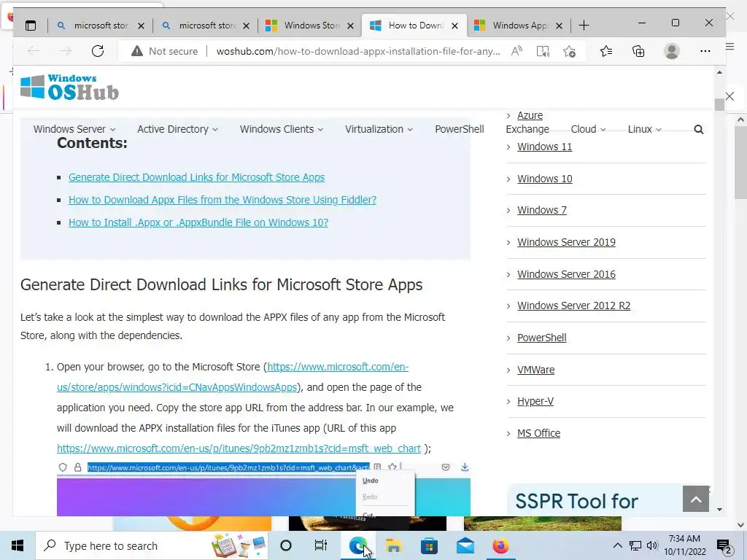Screen dimensions: 747x560
Task: Open the Favorites list icon
Action: (606, 51)
